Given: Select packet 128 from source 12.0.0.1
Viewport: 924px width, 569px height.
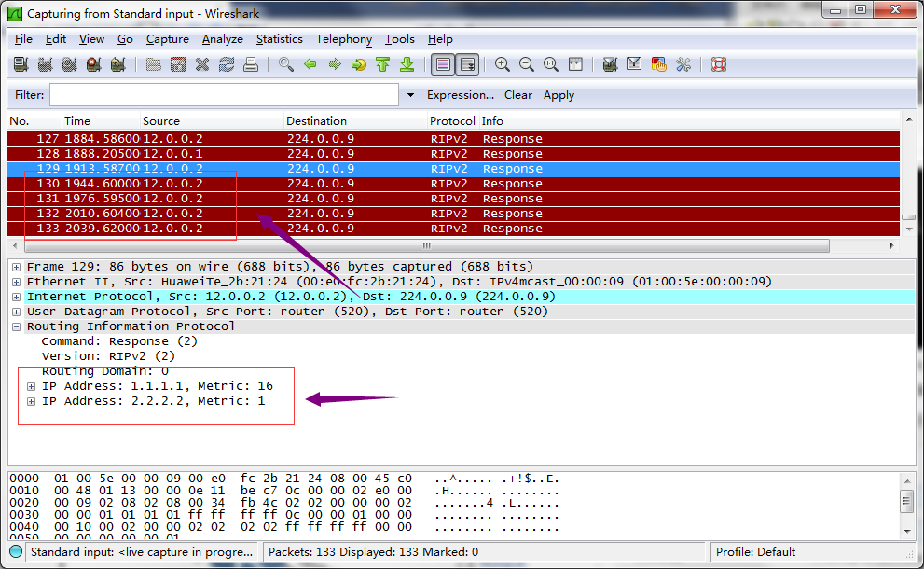Looking at the screenshot, I should click(x=453, y=154).
